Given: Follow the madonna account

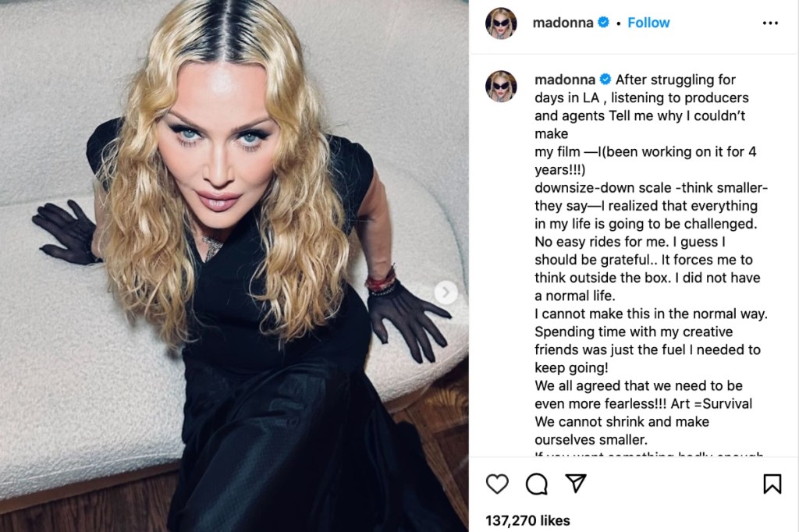Looking at the screenshot, I should coord(648,23).
